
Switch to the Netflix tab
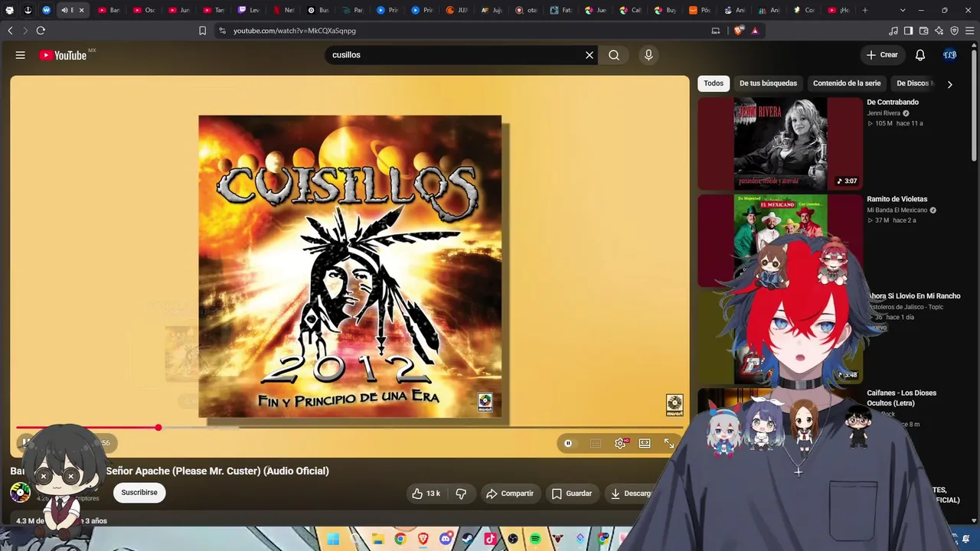click(x=283, y=10)
